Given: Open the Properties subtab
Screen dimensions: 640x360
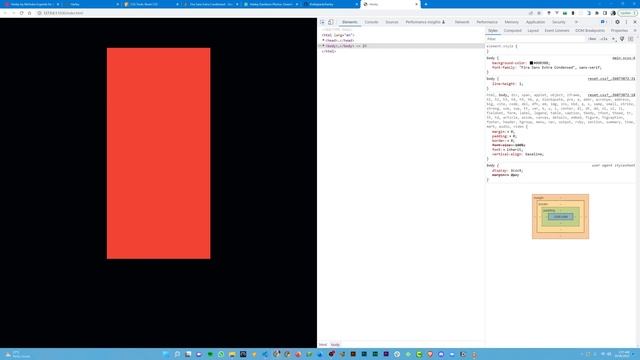Looking at the screenshot, I should click(619, 31).
